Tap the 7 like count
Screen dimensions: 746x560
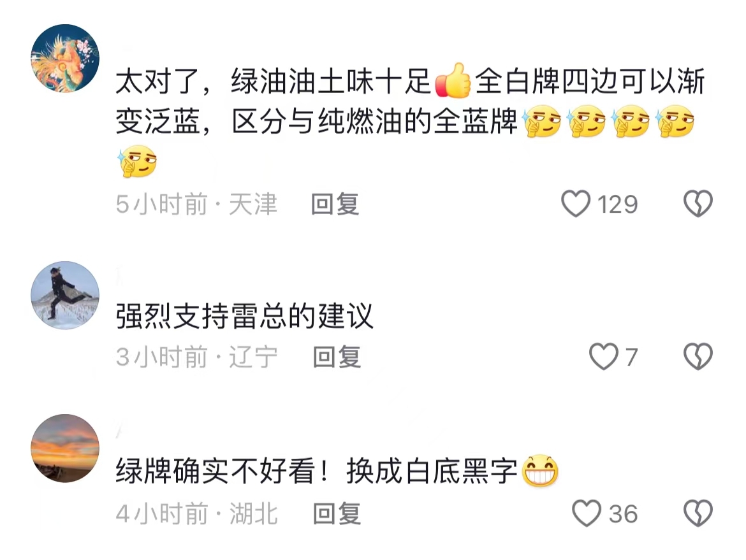coord(631,357)
